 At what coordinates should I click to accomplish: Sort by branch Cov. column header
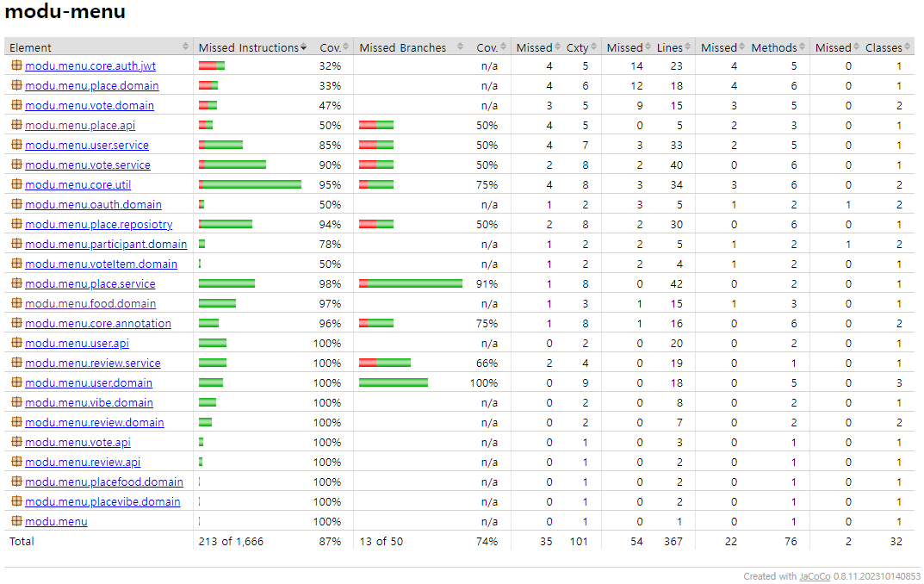(490, 47)
